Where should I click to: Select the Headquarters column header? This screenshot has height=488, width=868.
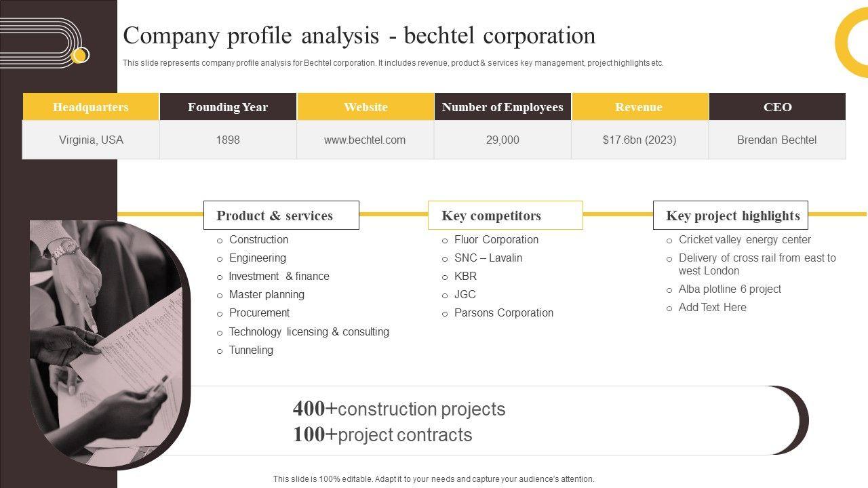pyautogui.click(x=91, y=107)
